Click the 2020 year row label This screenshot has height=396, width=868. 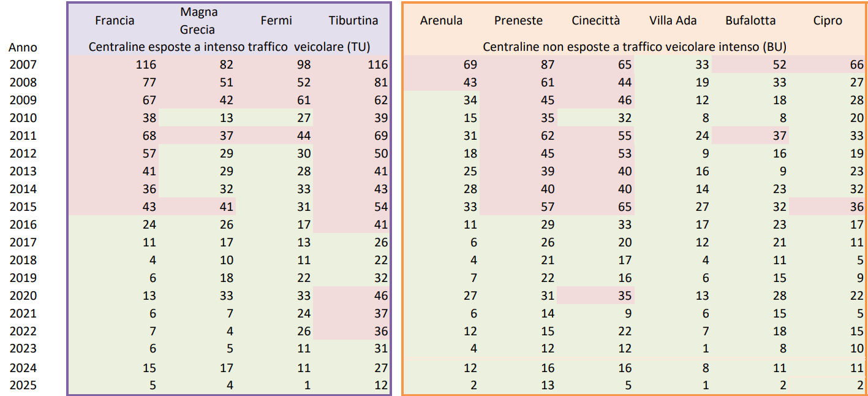(23, 295)
